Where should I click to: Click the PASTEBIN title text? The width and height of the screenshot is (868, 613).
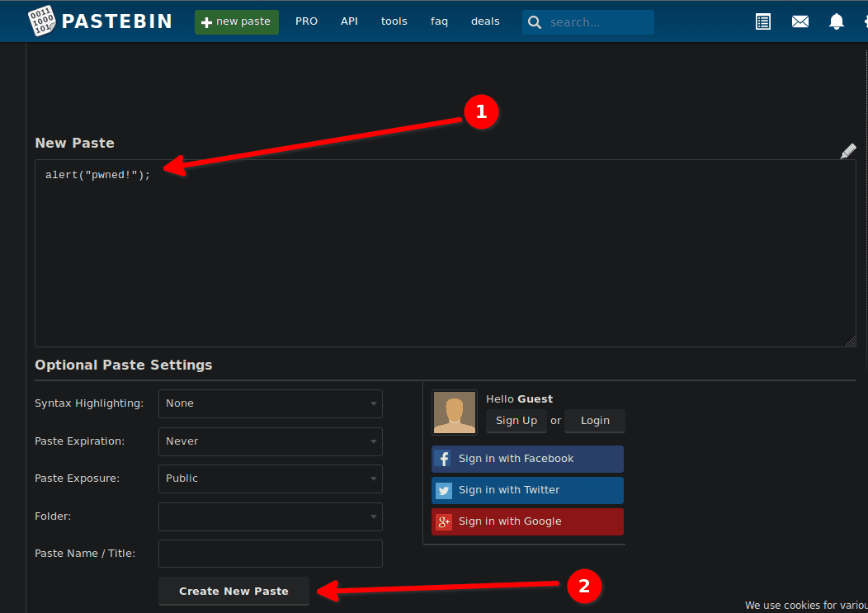tap(117, 21)
